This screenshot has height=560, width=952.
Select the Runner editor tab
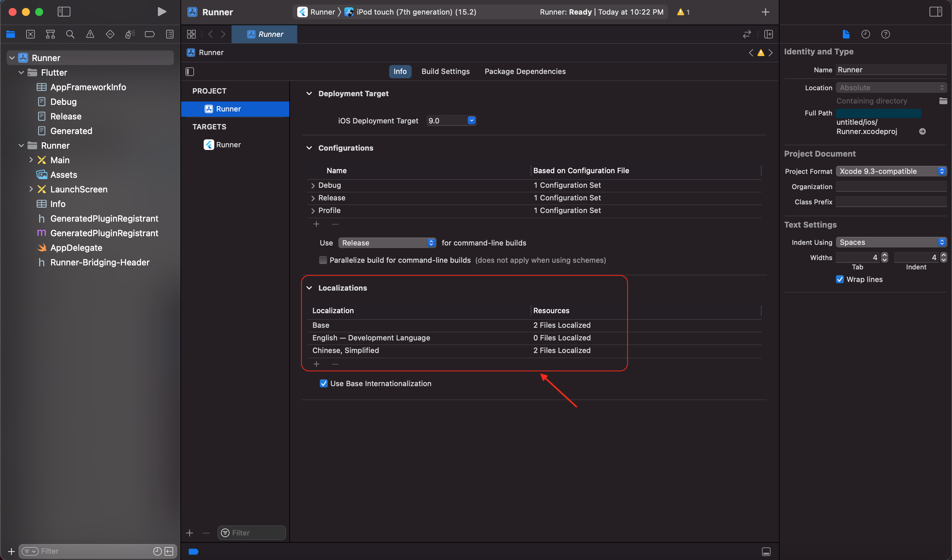coord(264,35)
